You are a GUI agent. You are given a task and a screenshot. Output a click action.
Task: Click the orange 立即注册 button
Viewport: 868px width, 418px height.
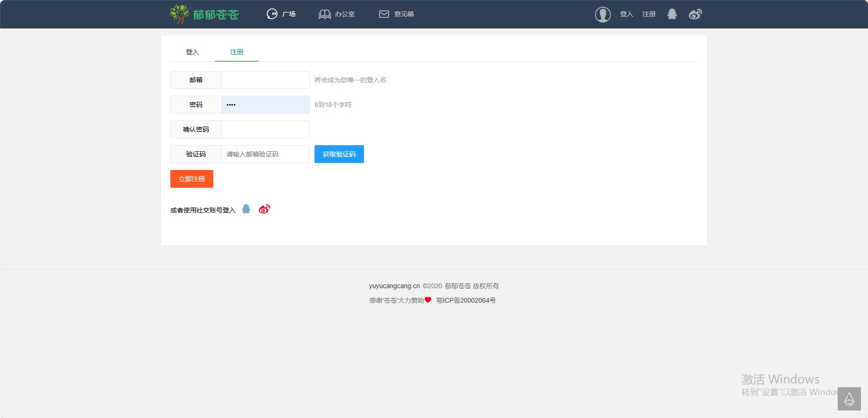click(192, 179)
